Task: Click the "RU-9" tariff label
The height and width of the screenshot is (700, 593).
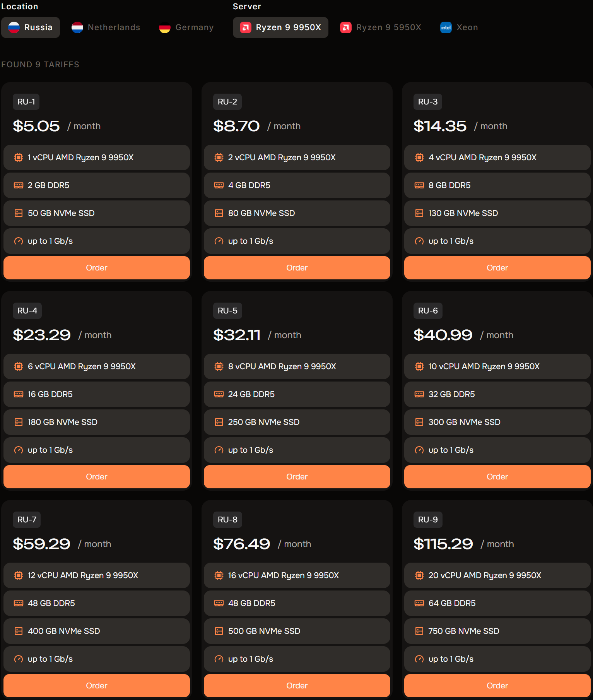Action: [428, 520]
